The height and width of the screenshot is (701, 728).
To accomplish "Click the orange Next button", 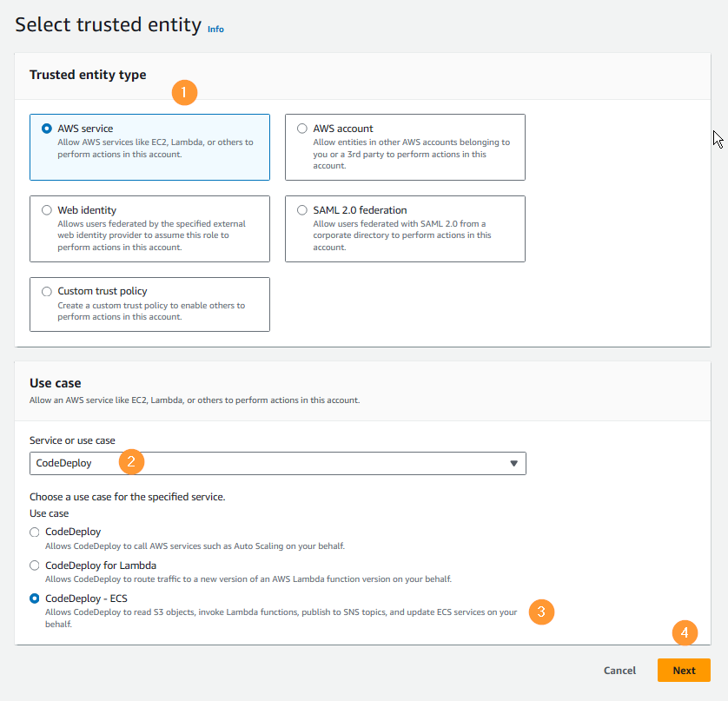I will click(684, 671).
